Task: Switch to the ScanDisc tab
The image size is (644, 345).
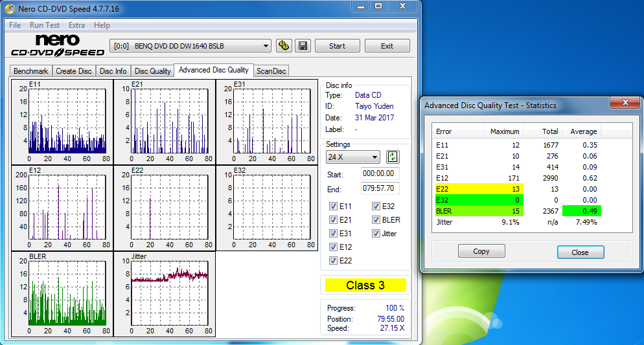Action: 271,71
